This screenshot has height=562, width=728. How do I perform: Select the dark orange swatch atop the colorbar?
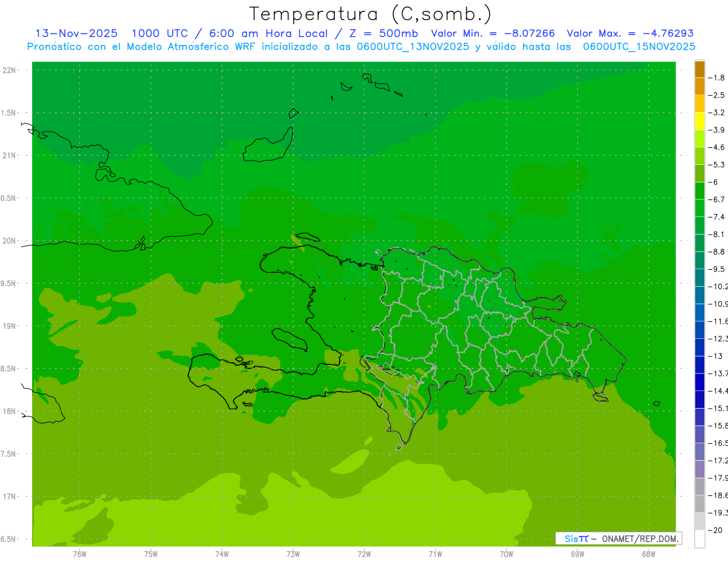coord(699,69)
